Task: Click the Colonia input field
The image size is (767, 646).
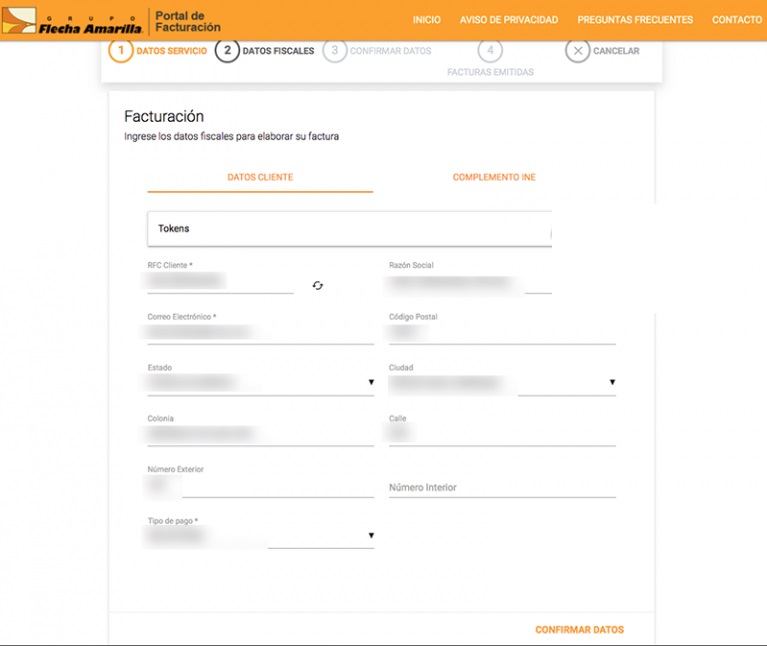Action: tap(260, 435)
